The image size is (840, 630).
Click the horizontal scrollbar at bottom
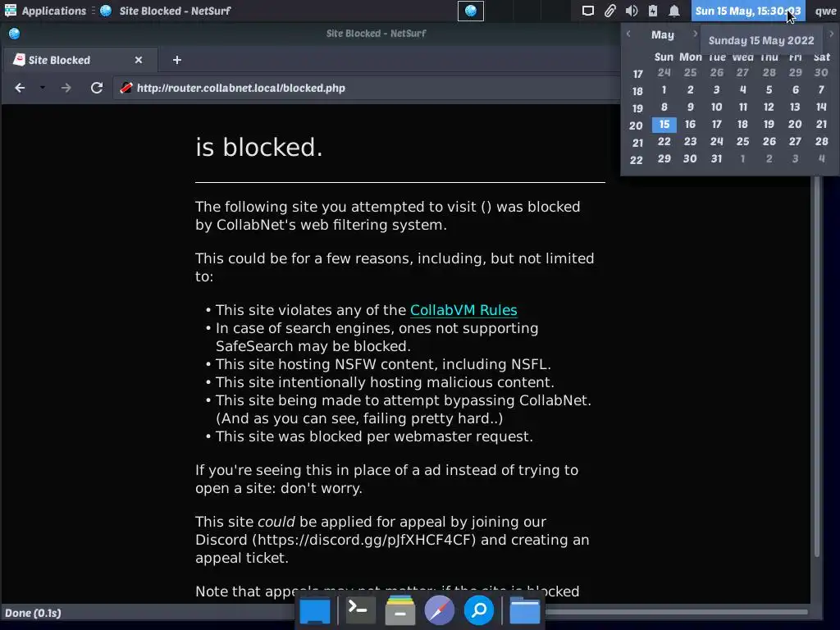tap(676, 612)
